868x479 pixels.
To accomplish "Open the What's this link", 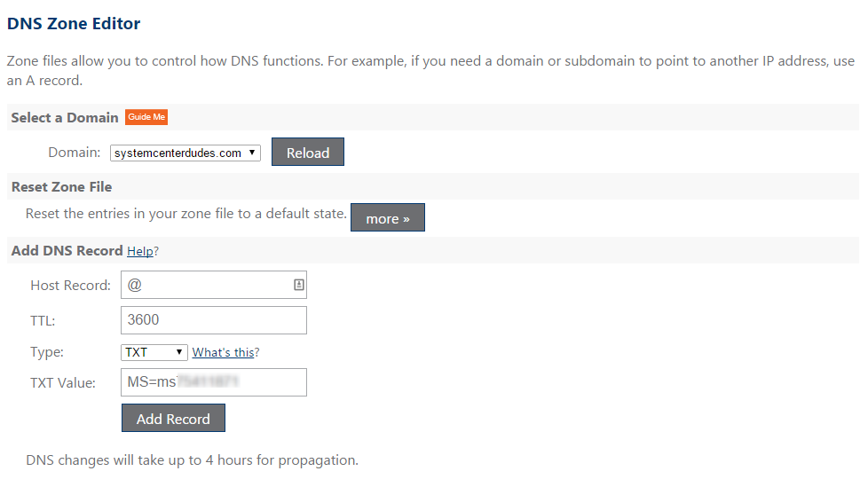I will (223, 352).
